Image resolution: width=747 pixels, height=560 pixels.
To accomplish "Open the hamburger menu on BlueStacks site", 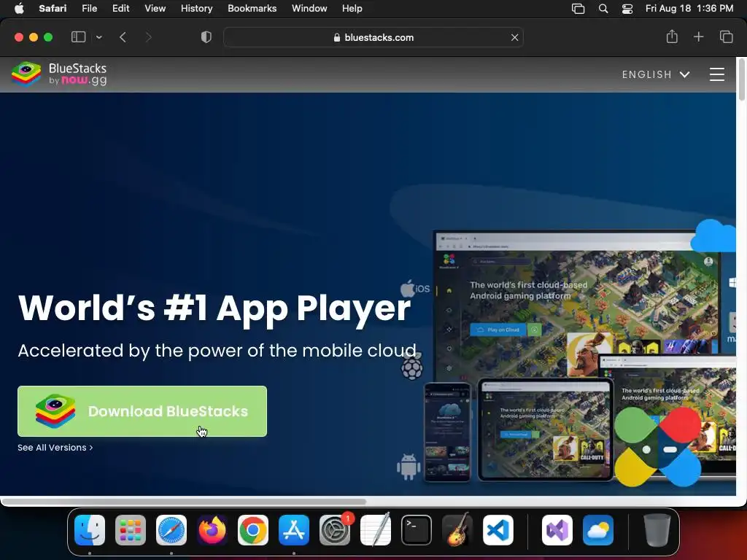I will pos(716,74).
